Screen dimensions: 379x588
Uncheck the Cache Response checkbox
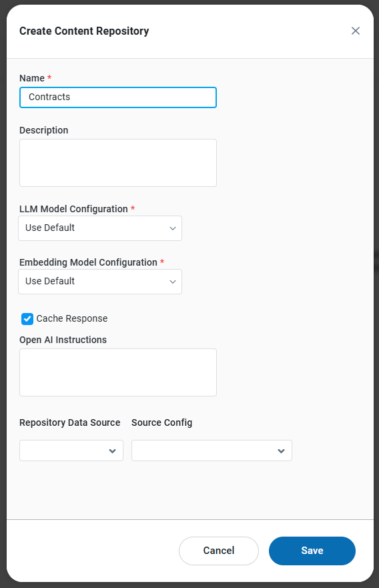click(27, 319)
